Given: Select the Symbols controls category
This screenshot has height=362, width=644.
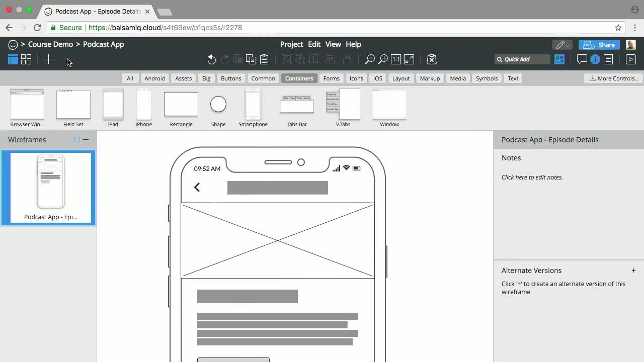Looking at the screenshot, I should (487, 78).
